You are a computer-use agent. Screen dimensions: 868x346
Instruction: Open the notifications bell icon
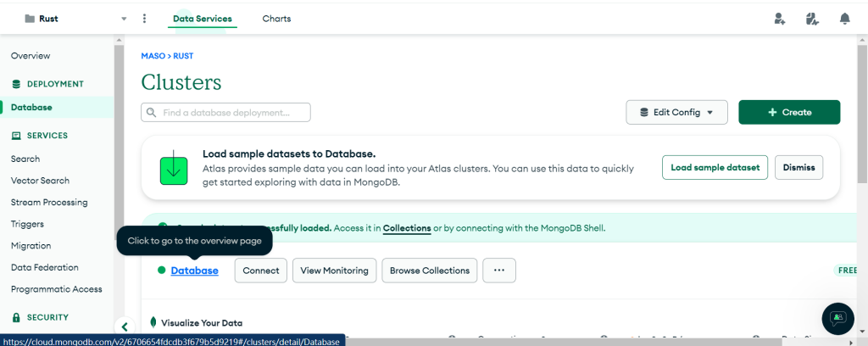click(845, 19)
